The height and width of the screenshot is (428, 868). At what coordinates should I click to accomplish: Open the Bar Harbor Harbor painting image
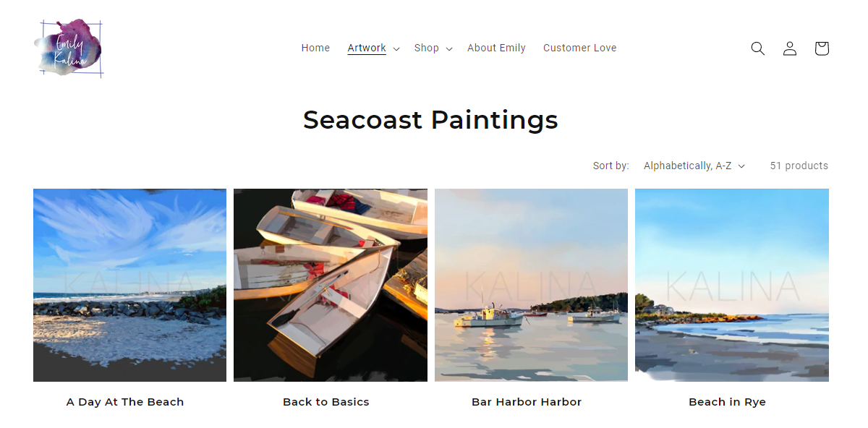pyautogui.click(x=531, y=285)
